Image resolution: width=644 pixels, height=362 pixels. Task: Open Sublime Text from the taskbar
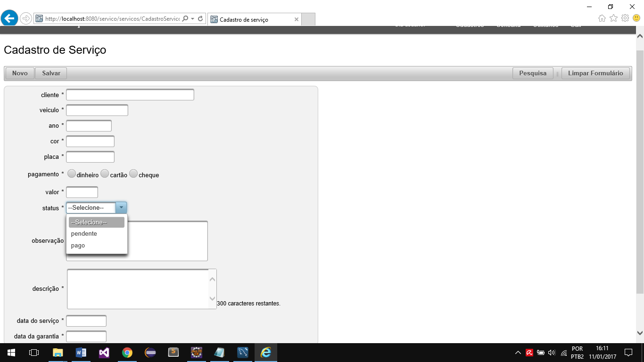click(173, 353)
